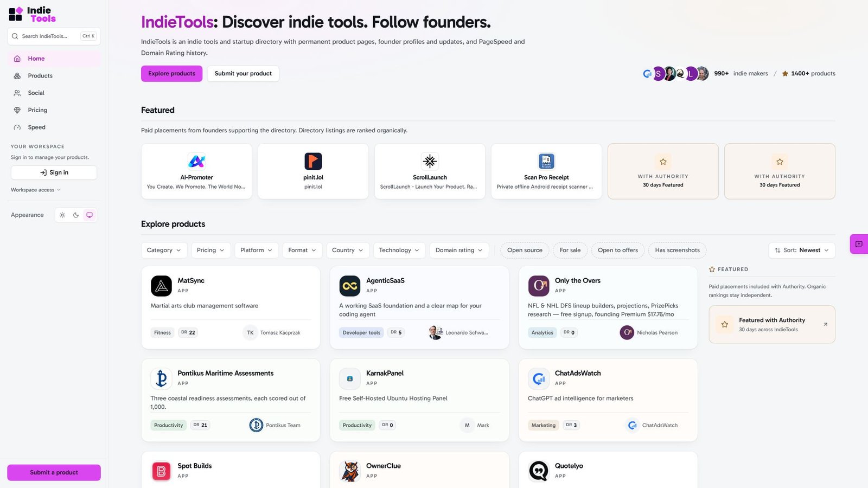Open the Format filter dropdown
Image resolution: width=868 pixels, height=488 pixels.
click(x=302, y=250)
